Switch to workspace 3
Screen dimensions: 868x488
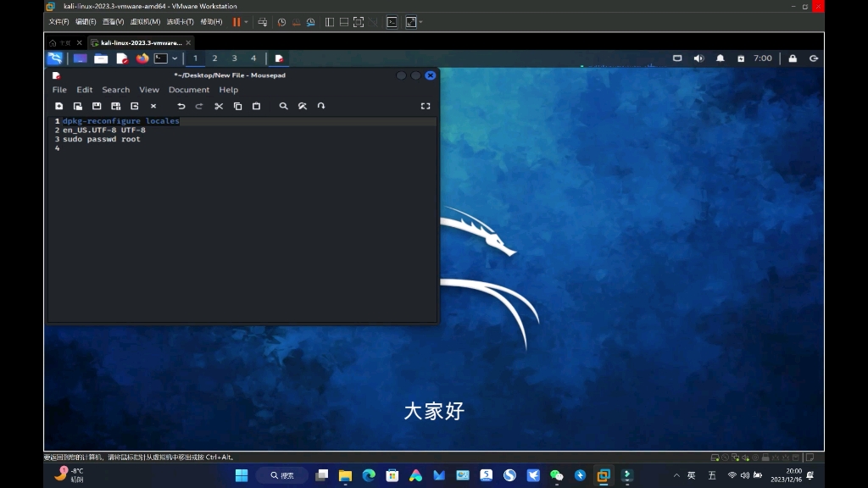click(x=234, y=58)
